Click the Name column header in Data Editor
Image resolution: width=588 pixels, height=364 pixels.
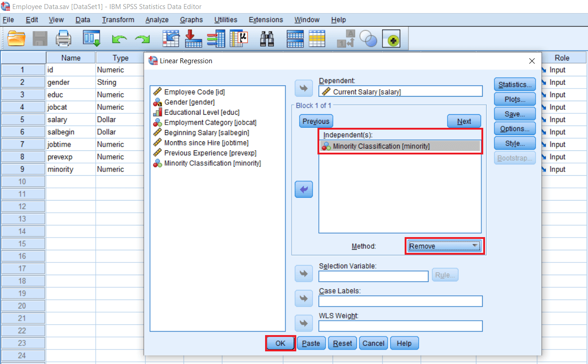[71, 58]
